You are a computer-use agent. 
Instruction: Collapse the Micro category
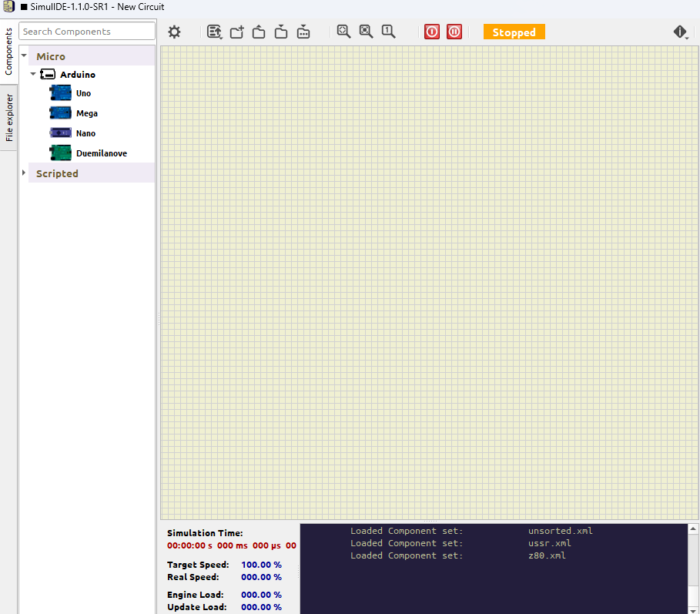pyautogui.click(x=25, y=56)
